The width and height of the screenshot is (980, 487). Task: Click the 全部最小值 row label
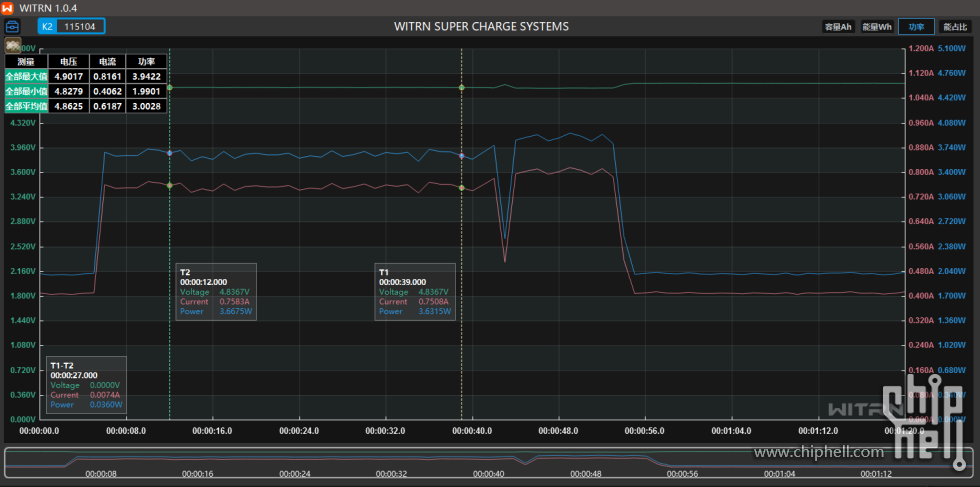26,91
